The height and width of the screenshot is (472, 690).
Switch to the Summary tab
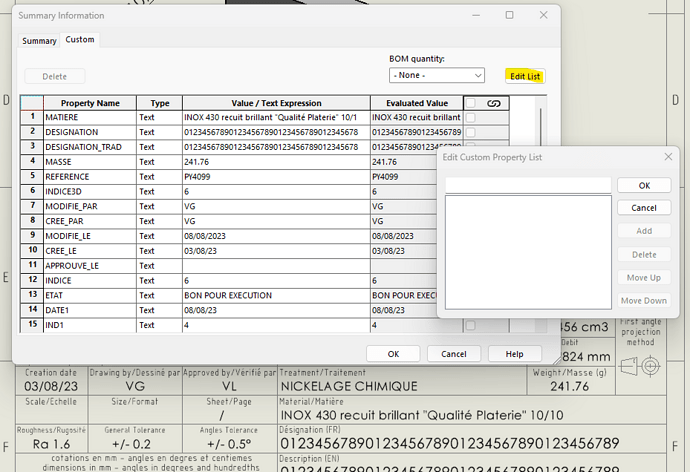click(39, 40)
